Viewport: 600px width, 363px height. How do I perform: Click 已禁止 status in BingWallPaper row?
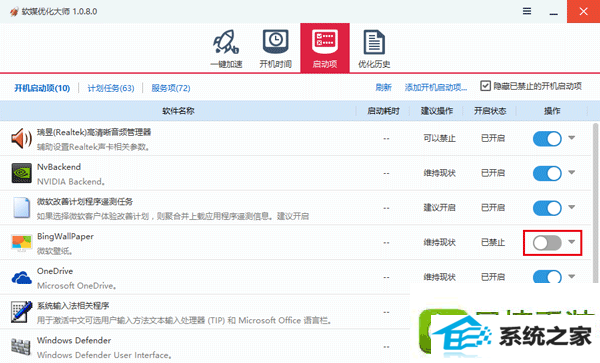pos(493,243)
